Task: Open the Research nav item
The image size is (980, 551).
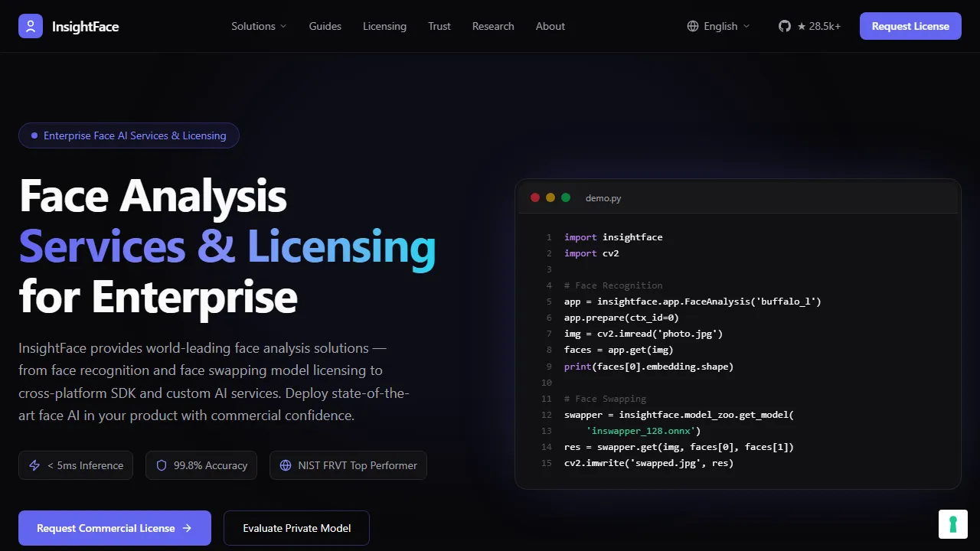Action: tap(493, 26)
